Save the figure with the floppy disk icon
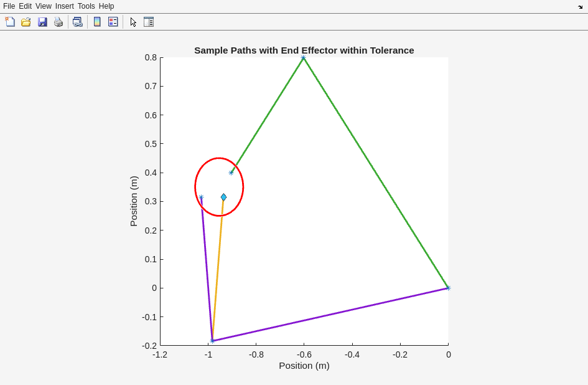The image size is (588, 385). coord(42,22)
